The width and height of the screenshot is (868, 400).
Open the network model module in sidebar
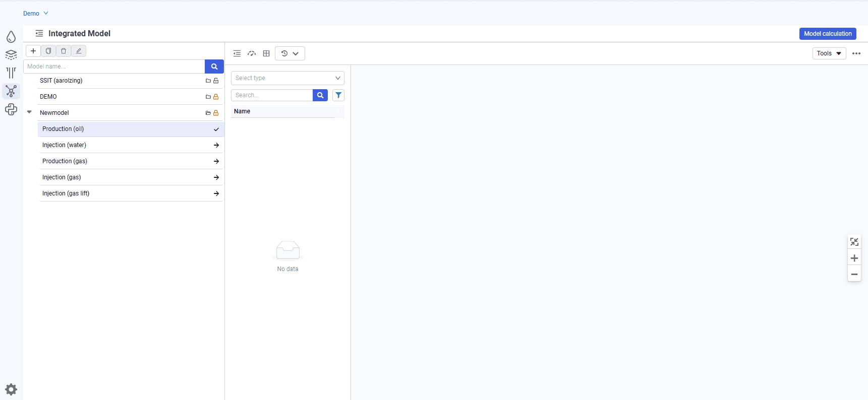click(x=11, y=91)
